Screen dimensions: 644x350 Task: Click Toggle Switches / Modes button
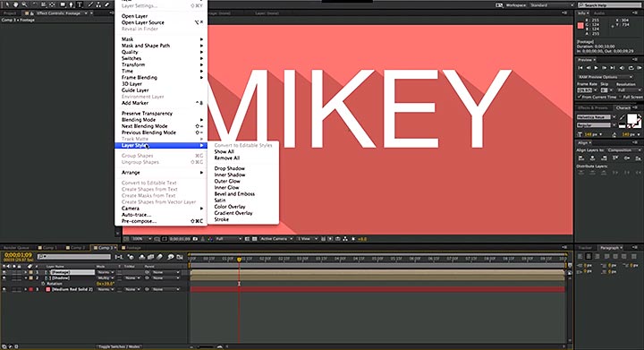(x=119, y=346)
